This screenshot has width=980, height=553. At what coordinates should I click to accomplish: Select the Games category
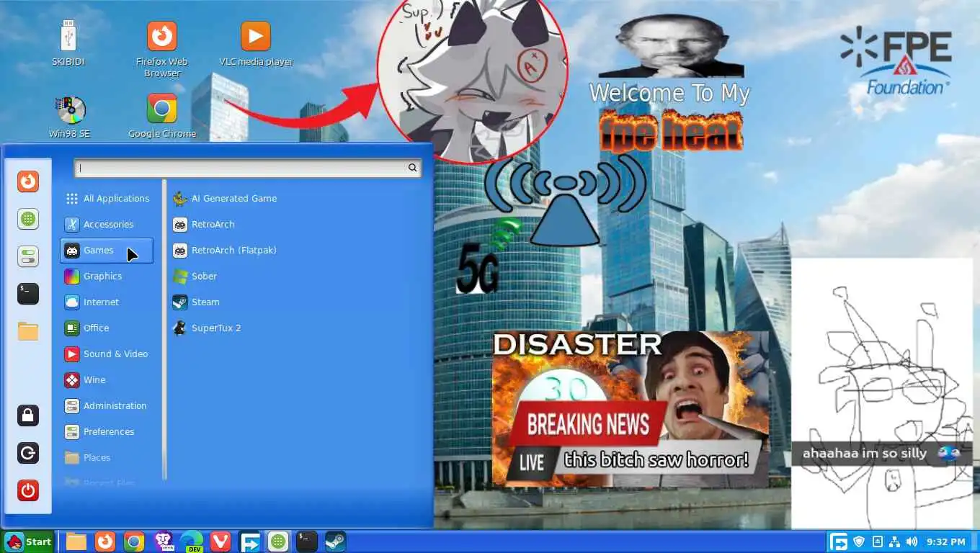(x=107, y=251)
